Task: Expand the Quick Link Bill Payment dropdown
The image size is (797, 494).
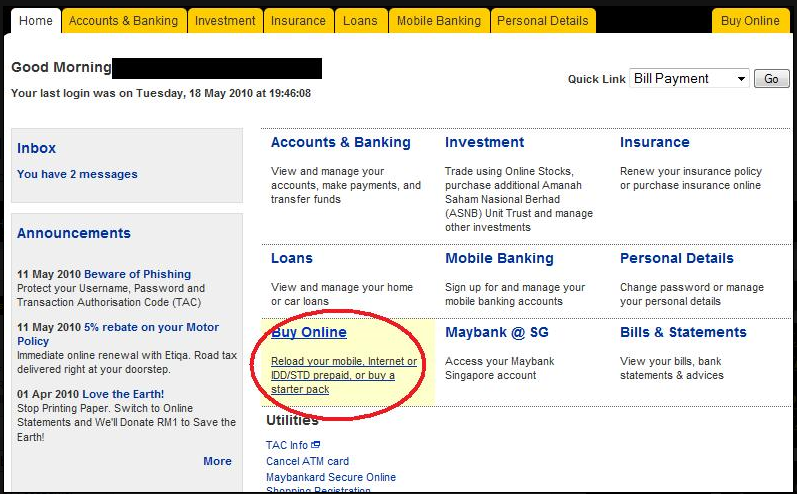Action: tap(689, 78)
